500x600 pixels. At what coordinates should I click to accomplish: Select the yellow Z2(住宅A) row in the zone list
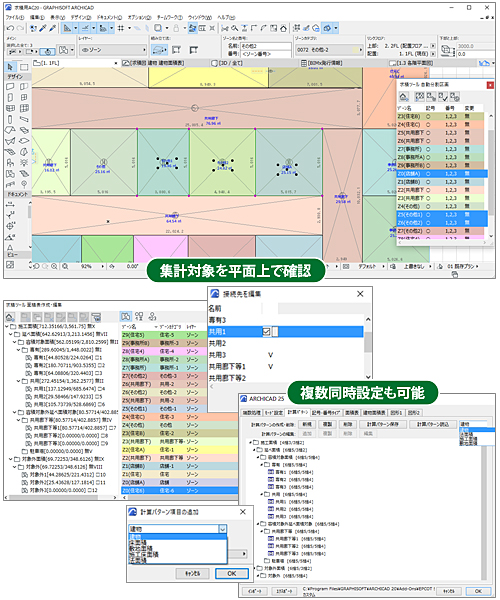click(x=179, y=450)
